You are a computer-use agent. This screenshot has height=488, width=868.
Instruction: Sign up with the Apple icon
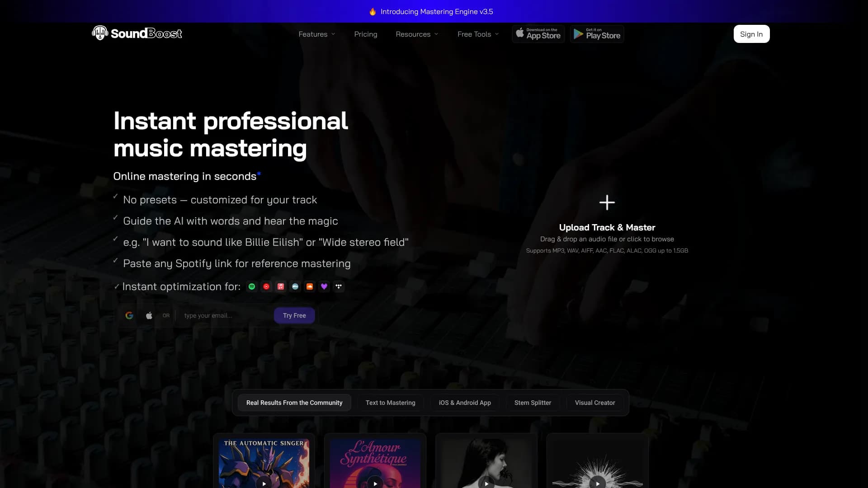tap(149, 315)
